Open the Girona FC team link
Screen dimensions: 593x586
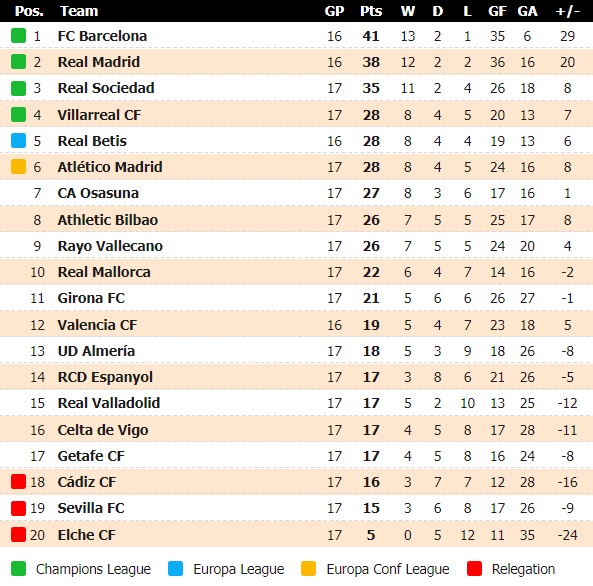point(91,298)
